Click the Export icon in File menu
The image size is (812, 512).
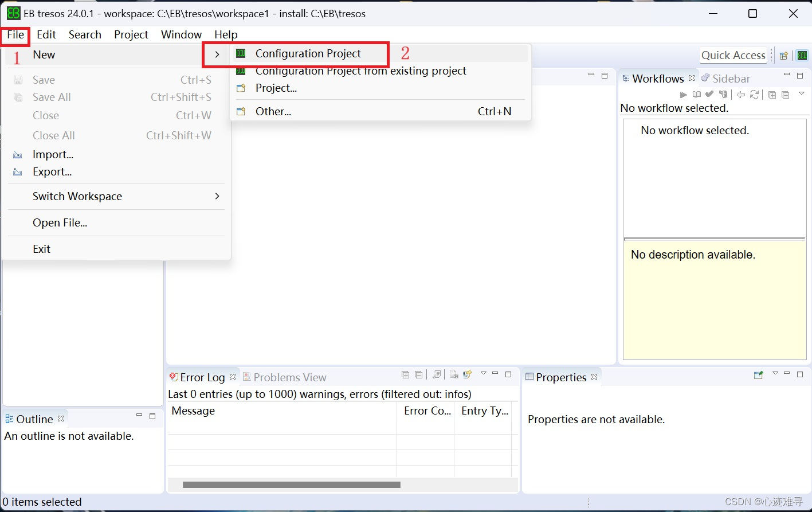coord(18,172)
